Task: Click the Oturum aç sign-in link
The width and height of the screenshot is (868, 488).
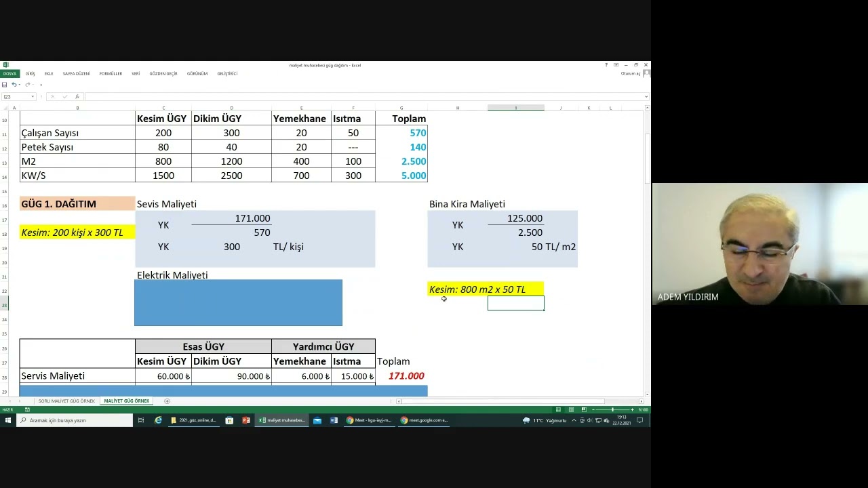Action: click(x=631, y=73)
